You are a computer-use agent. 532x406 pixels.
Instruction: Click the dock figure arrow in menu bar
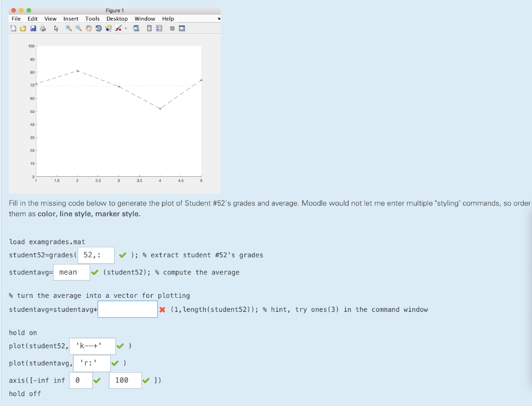[219, 19]
